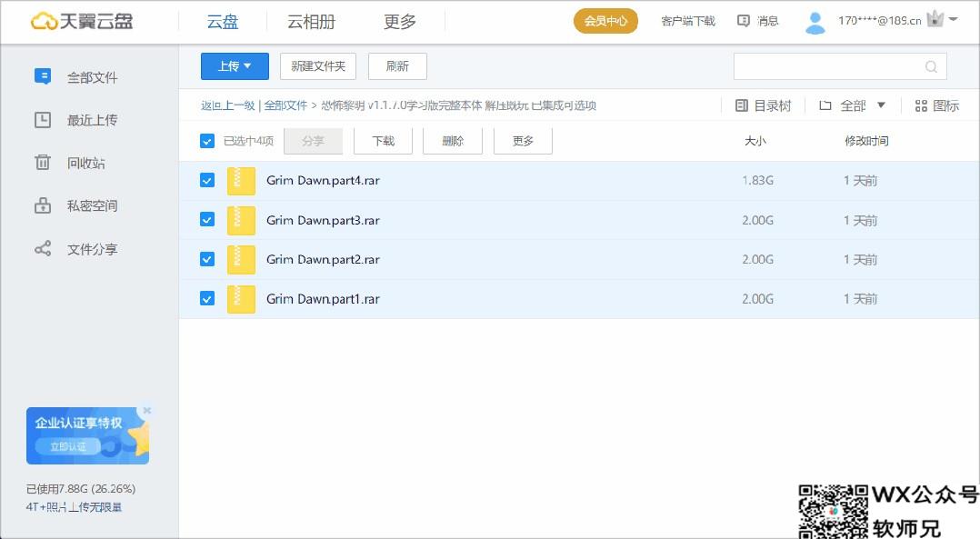Image resolution: width=980 pixels, height=539 pixels.
Task: Open the top 更多 navigation tab
Action: coord(400,21)
